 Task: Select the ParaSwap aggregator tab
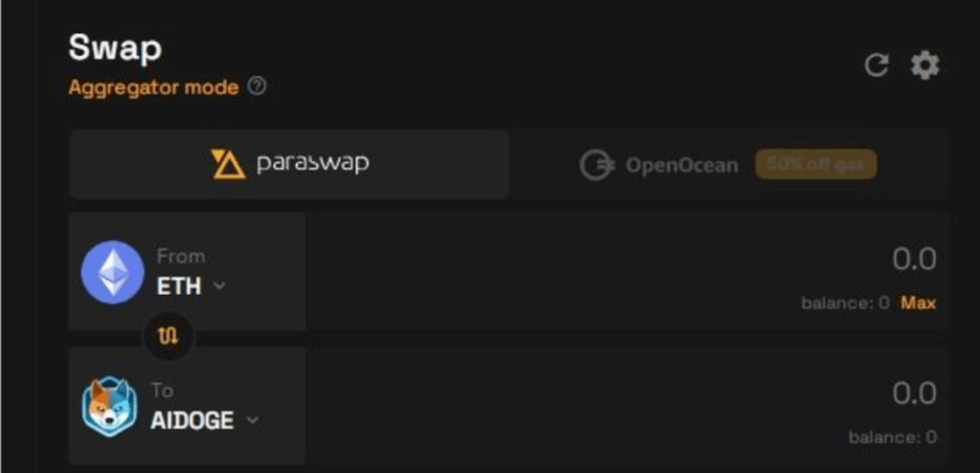pos(289,165)
